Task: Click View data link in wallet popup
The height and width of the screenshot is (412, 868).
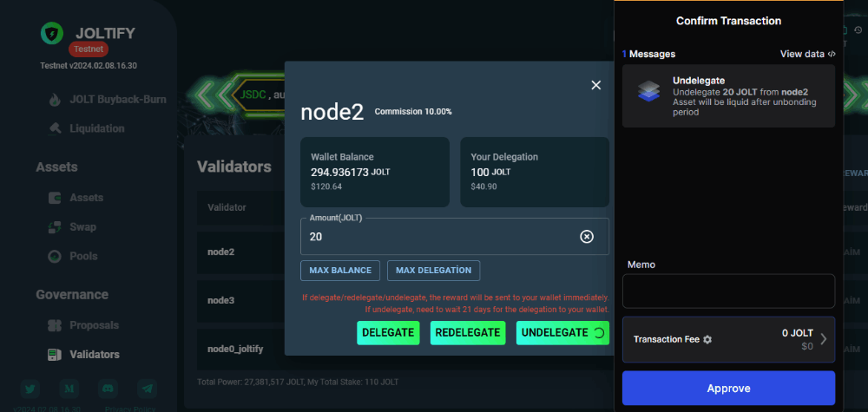Action: tap(807, 54)
